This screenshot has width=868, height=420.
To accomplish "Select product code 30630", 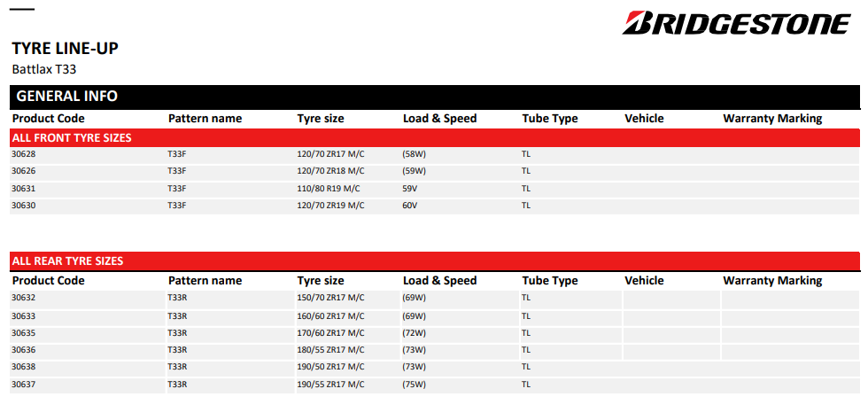I will tap(24, 205).
